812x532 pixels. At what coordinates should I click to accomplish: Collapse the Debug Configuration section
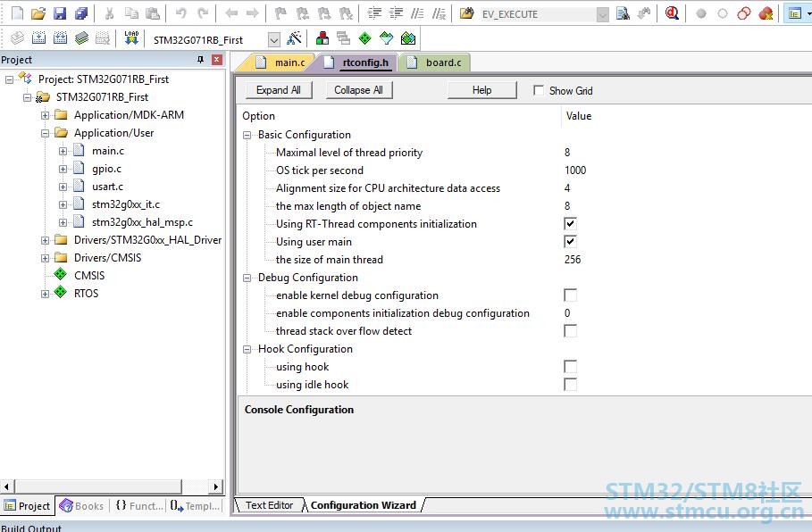(x=247, y=278)
